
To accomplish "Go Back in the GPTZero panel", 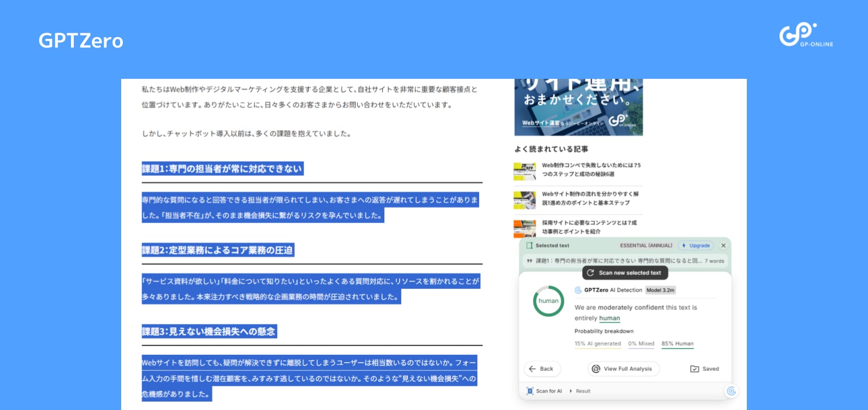I will point(542,369).
